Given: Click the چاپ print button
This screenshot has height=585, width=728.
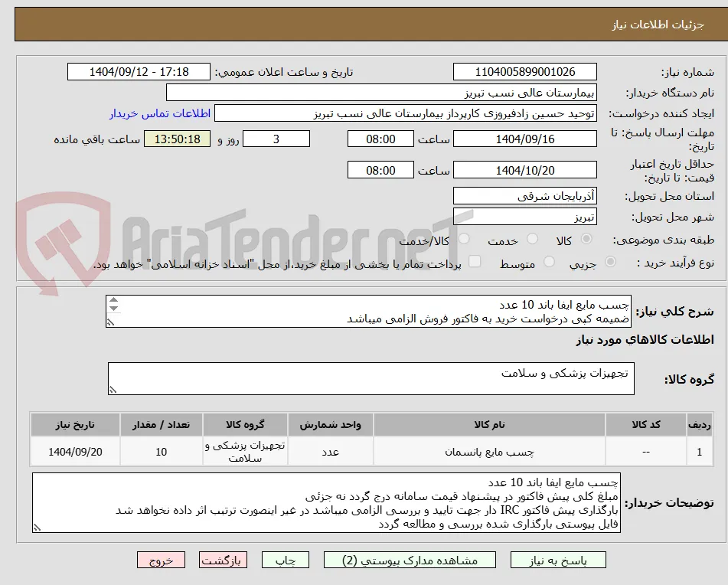Looking at the screenshot, I should click(285, 560).
